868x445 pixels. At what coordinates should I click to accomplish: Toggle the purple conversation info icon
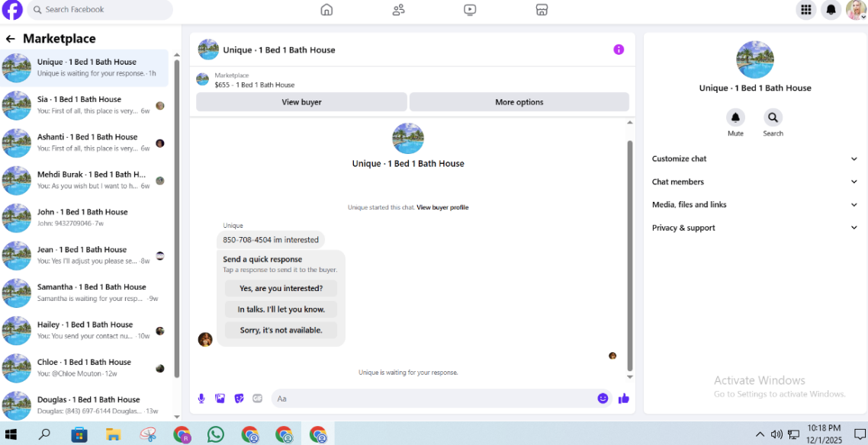pos(619,50)
